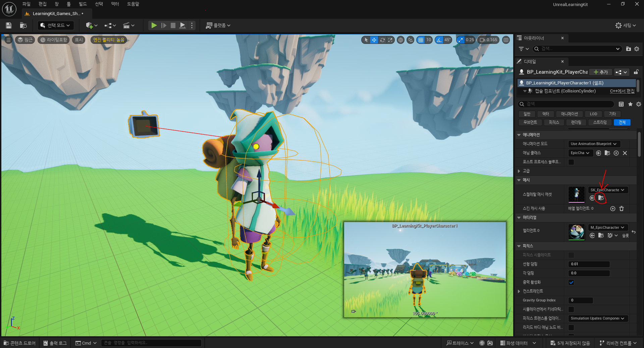This screenshot has width=644, height=348.
Task: Select the 전체 filter tab
Action: point(622,122)
